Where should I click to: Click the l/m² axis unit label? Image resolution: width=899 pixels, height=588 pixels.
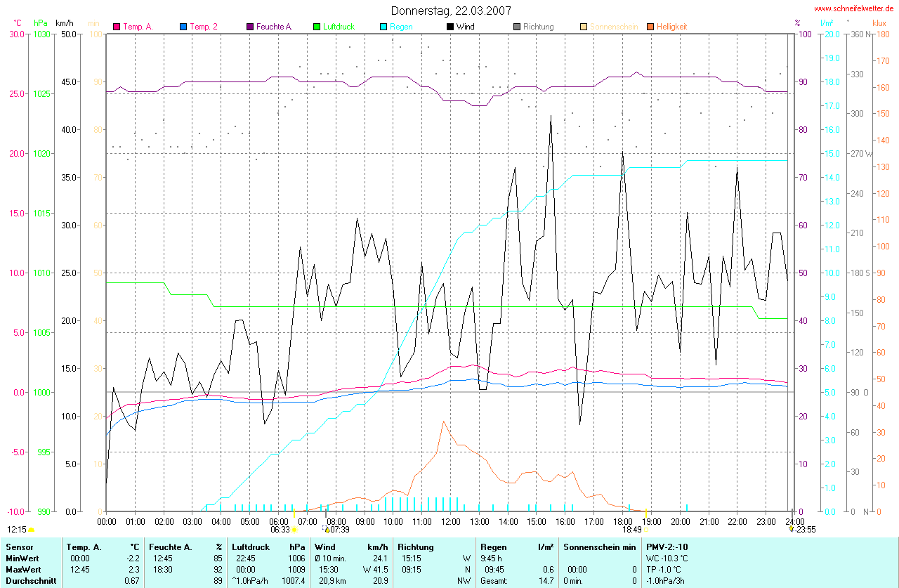828,23
